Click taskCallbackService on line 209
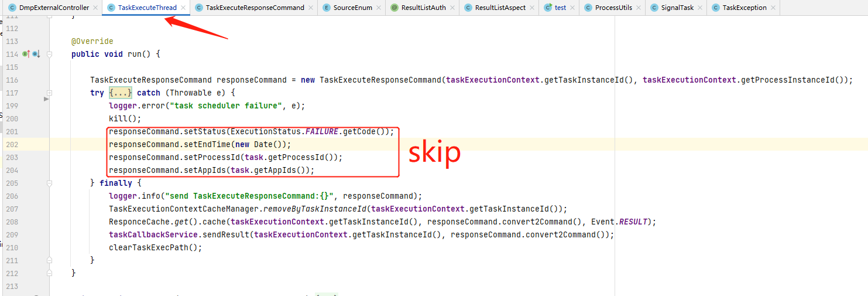Viewport: 868px width, 296px height. tap(153, 234)
